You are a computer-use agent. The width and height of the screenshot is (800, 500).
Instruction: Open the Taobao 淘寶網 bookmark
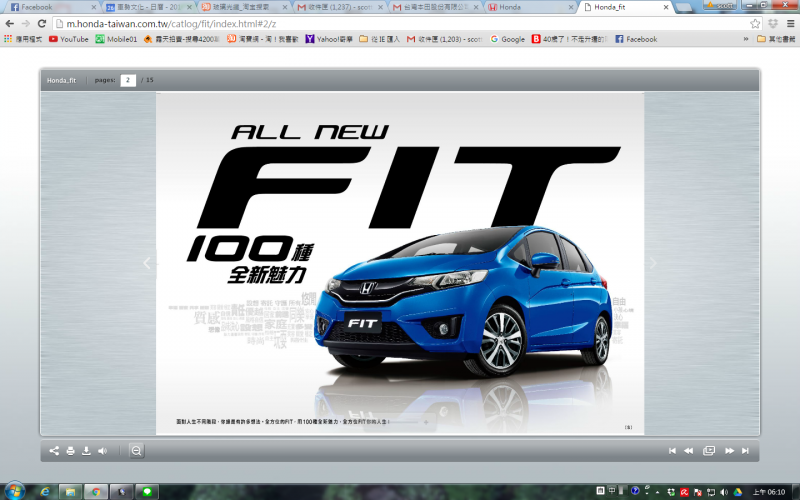(262, 39)
